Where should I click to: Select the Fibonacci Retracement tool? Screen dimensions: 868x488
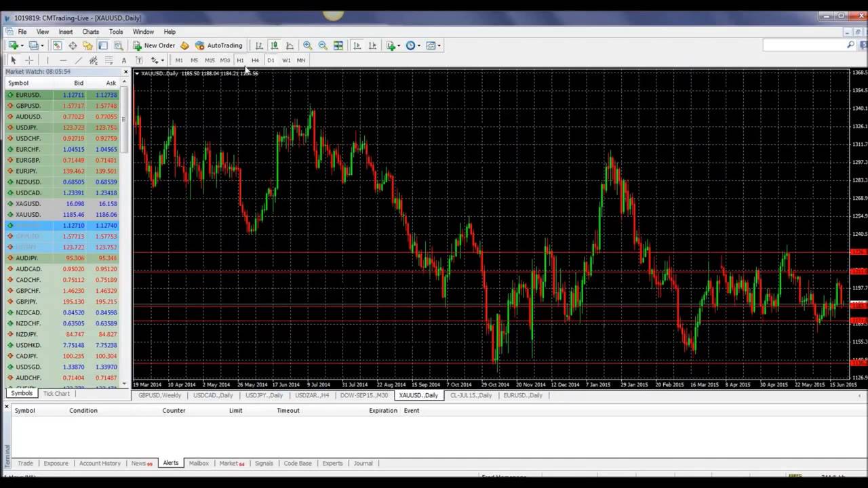click(108, 60)
